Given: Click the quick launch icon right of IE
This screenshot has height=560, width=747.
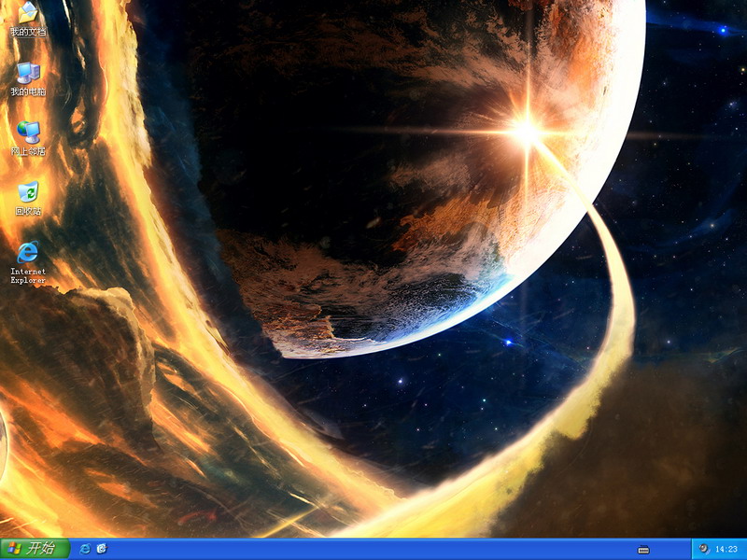Looking at the screenshot, I should [x=102, y=549].
